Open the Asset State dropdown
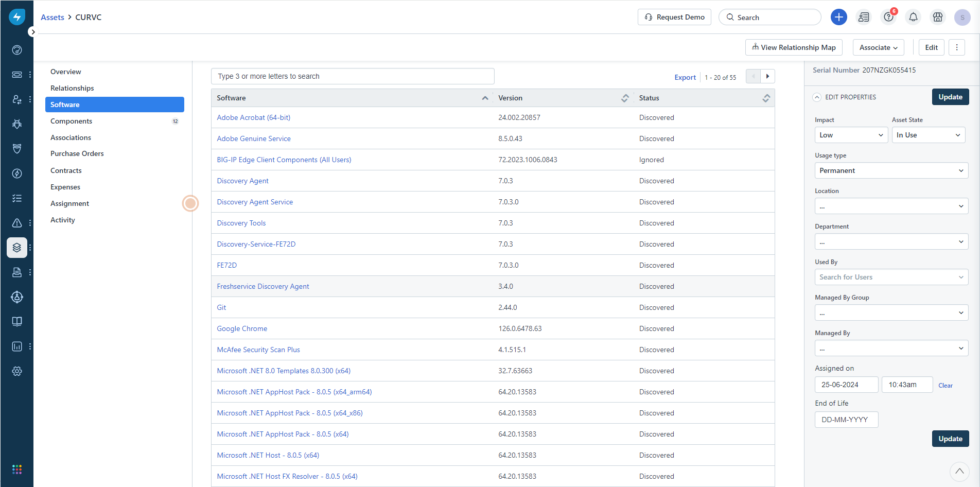The height and width of the screenshot is (487, 980). click(x=929, y=135)
